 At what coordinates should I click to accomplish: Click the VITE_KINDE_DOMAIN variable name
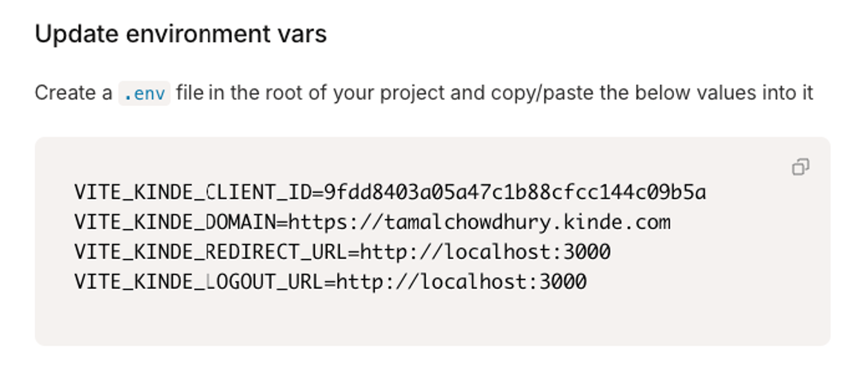pyautogui.click(x=175, y=222)
